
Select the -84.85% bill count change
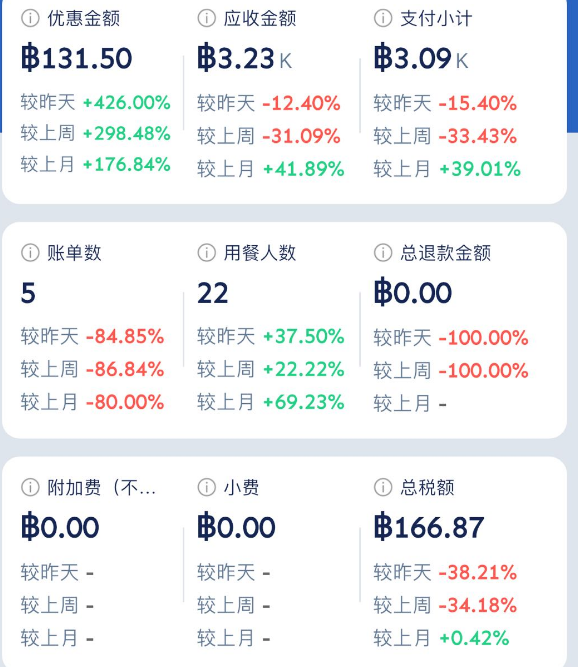125,336
